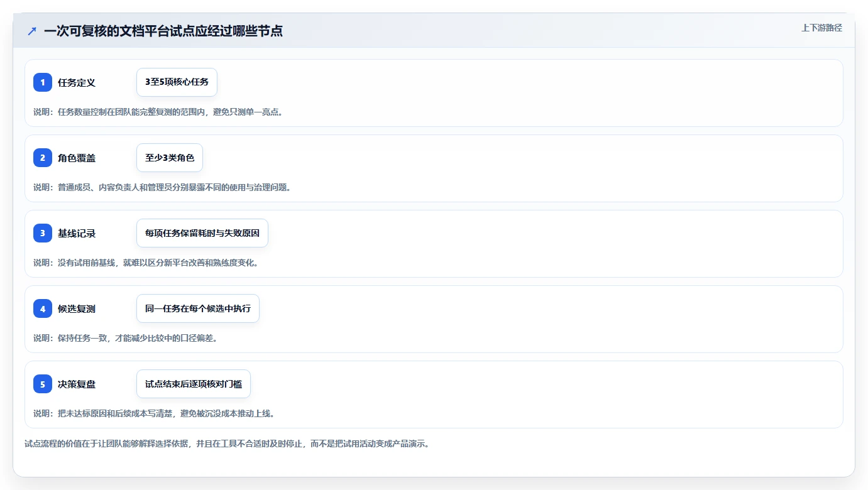Viewport: 868px width, 490px height.
Task: Select the 同一任务在每个候选中执行 chip
Action: point(198,308)
